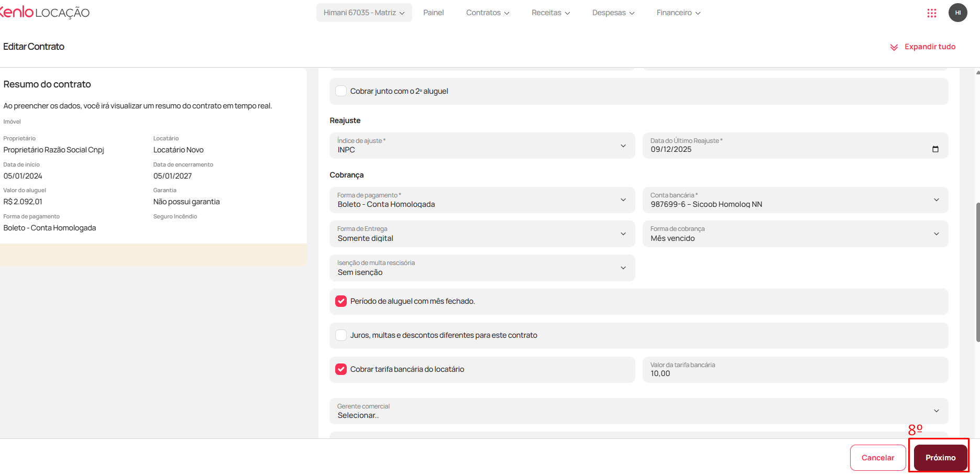
Task: Go to the Painel menu item
Action: (x=433, y=13)
